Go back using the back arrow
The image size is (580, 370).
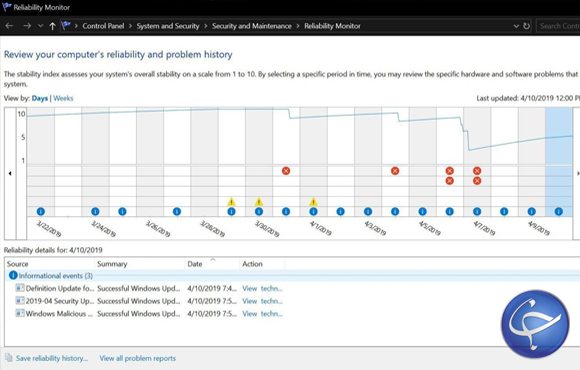click(x=10, y=26)
